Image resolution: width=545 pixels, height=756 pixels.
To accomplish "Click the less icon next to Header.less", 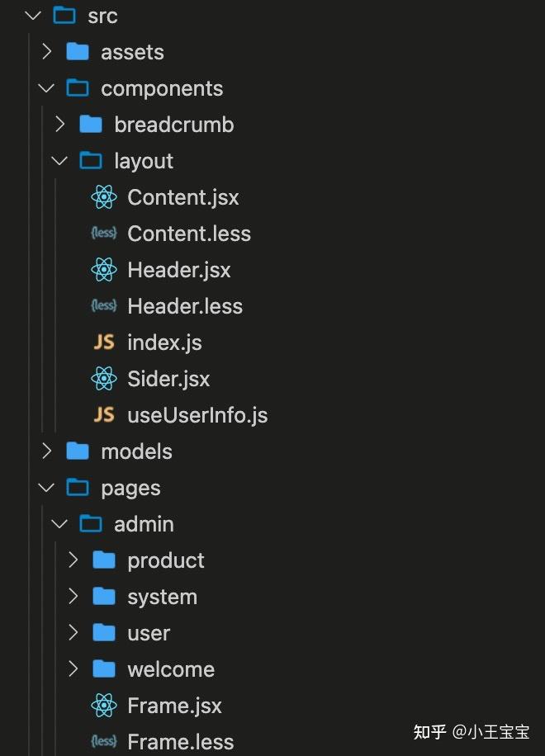I will [x=104, y=305].
